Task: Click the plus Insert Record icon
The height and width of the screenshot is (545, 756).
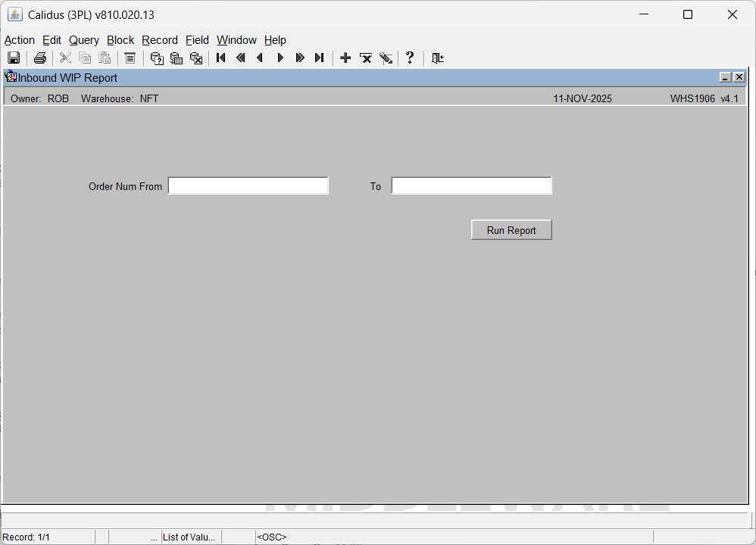Action: click(x=345, y=58)
